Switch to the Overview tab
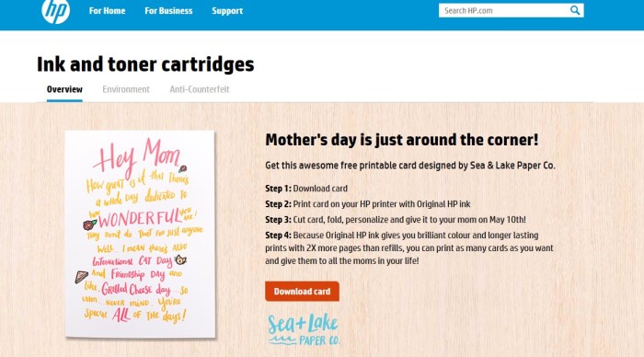This screenshot has height=357, width=644. 64,89
